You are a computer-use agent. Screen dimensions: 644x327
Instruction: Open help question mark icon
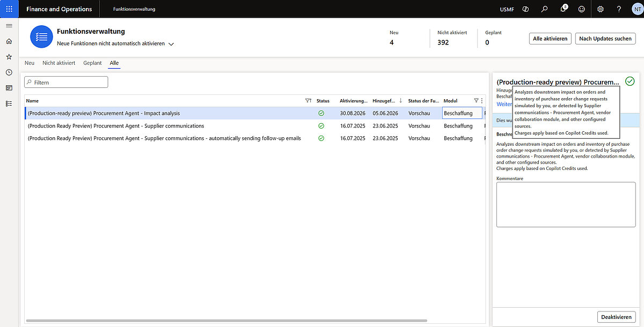tap(619, 9)
